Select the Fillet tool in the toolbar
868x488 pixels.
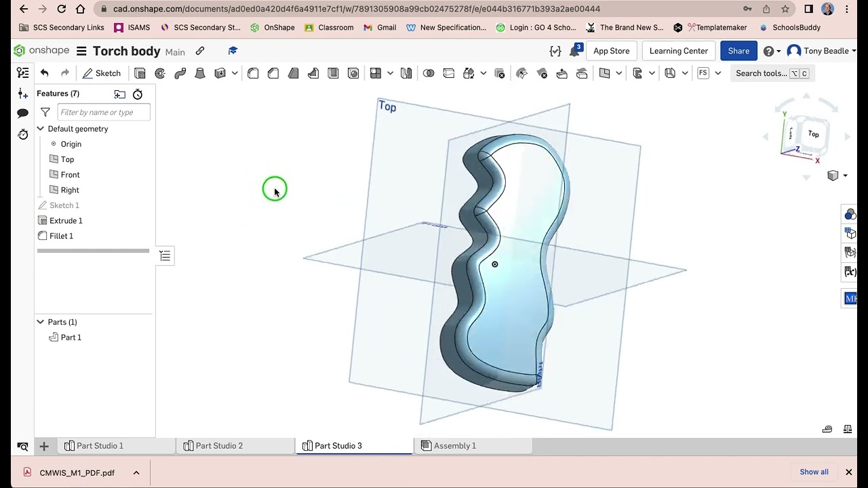coord(253,73)
